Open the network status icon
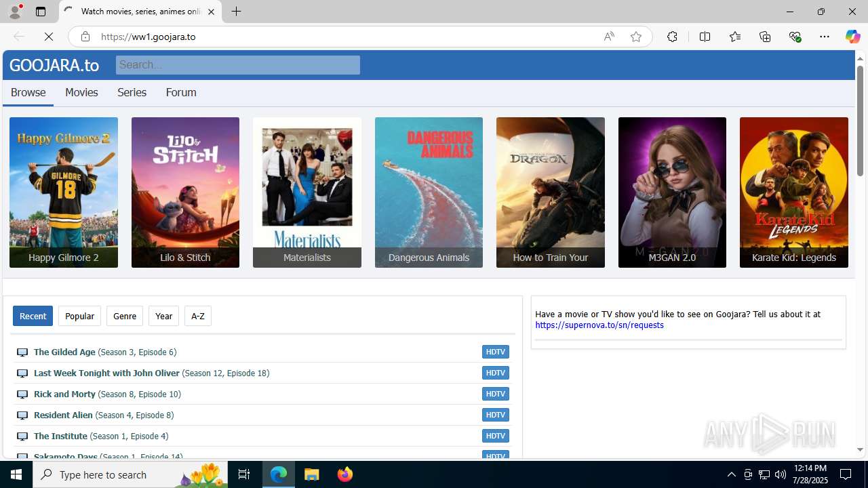 (x=764, y=474)
